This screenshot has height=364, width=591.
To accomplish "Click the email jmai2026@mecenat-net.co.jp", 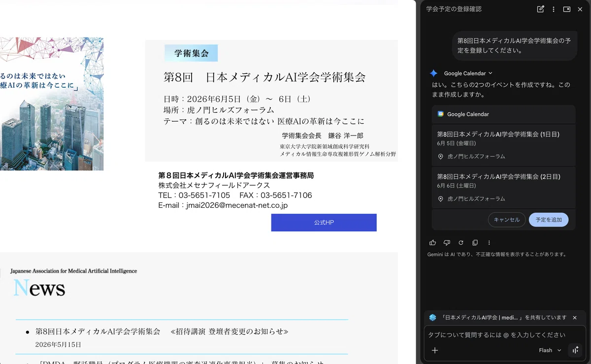I will (x=237, y=205).
